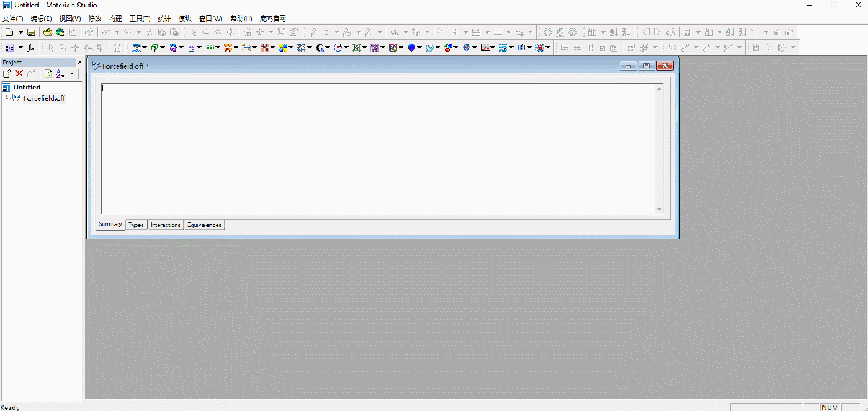Click the Save icon in the toolbar

pos(31,32)
